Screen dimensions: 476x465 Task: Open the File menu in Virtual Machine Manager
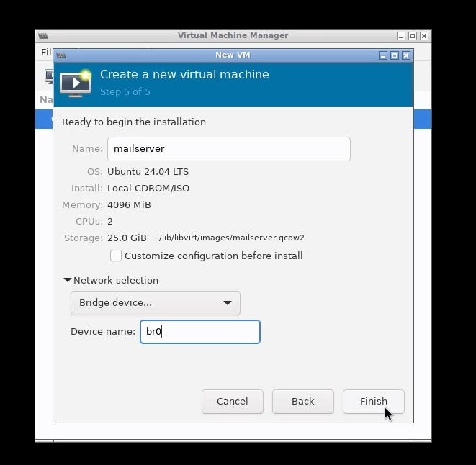pyautogui.click(x=46, y=52)
